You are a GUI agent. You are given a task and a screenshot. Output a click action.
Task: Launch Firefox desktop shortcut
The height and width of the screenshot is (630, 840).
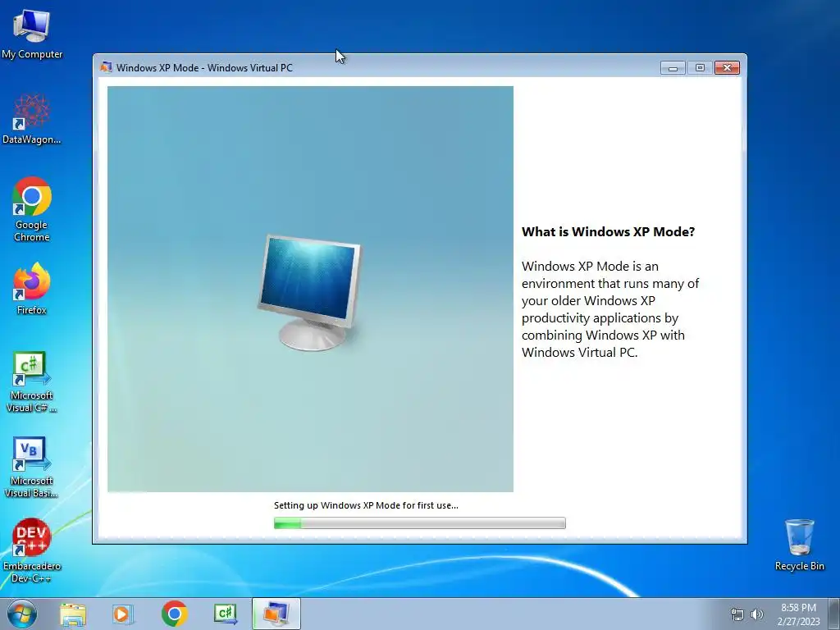[x=32, y=290]
